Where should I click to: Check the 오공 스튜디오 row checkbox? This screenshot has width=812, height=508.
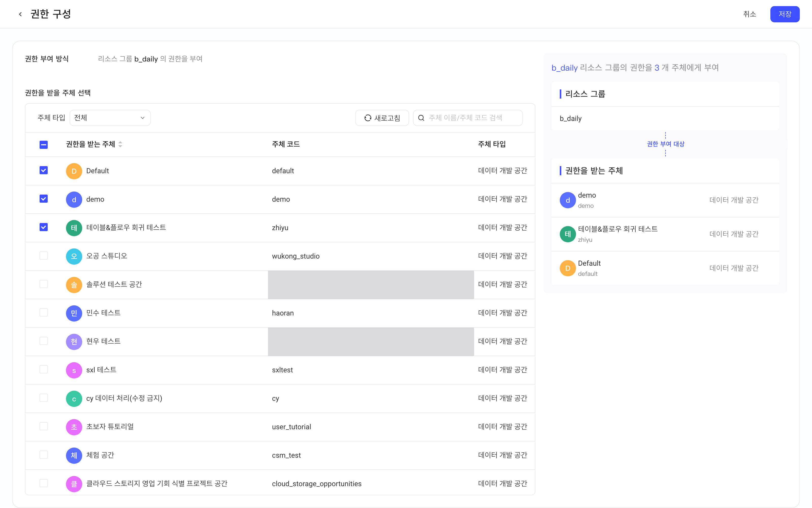44,256
